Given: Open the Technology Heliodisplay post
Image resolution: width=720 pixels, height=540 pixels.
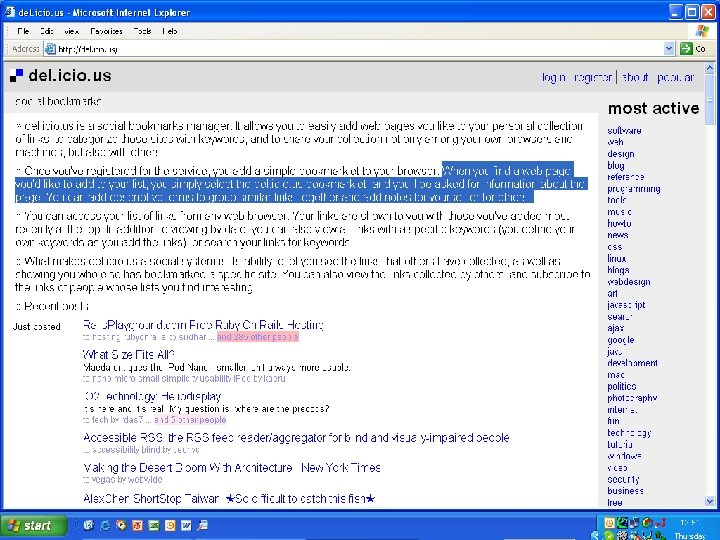Looking at the screenshot, I should (x=153, y=396).
